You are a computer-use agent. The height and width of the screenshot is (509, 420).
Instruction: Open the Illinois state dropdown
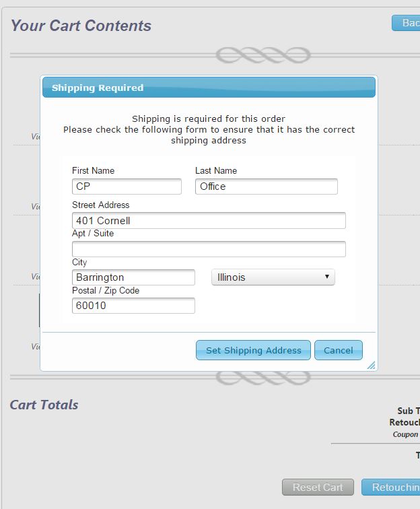click(x=273, y=277)
